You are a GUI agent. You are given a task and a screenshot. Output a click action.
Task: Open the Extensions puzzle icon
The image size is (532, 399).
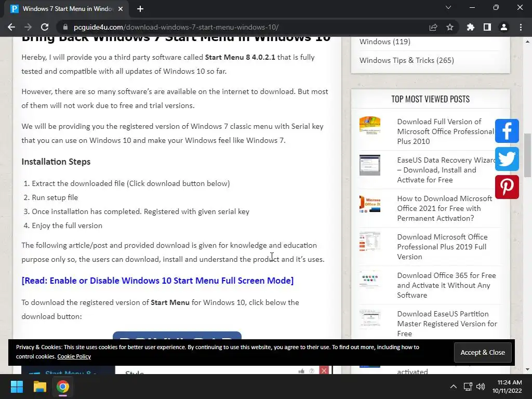coord(471,27)
